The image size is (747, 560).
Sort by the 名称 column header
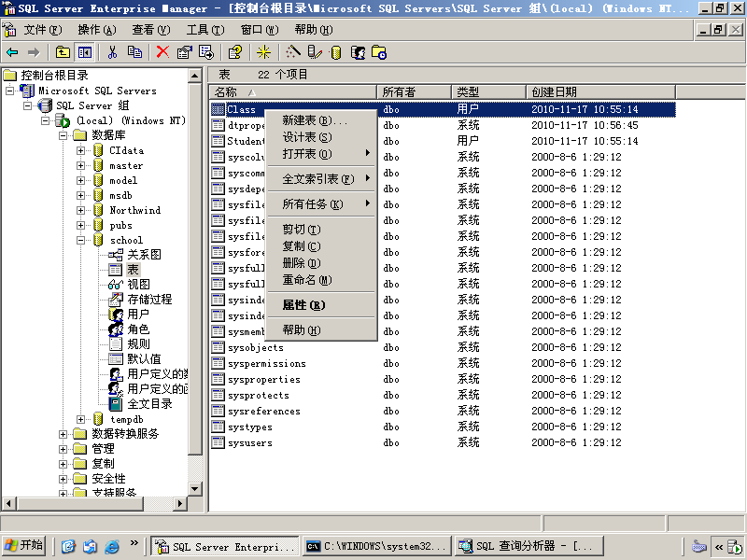click(x=293, y=91)
